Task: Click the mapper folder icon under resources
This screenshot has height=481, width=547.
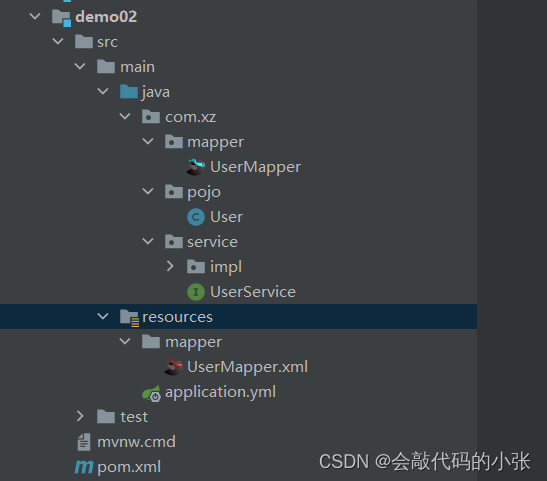Action: [x=151, y=341]
